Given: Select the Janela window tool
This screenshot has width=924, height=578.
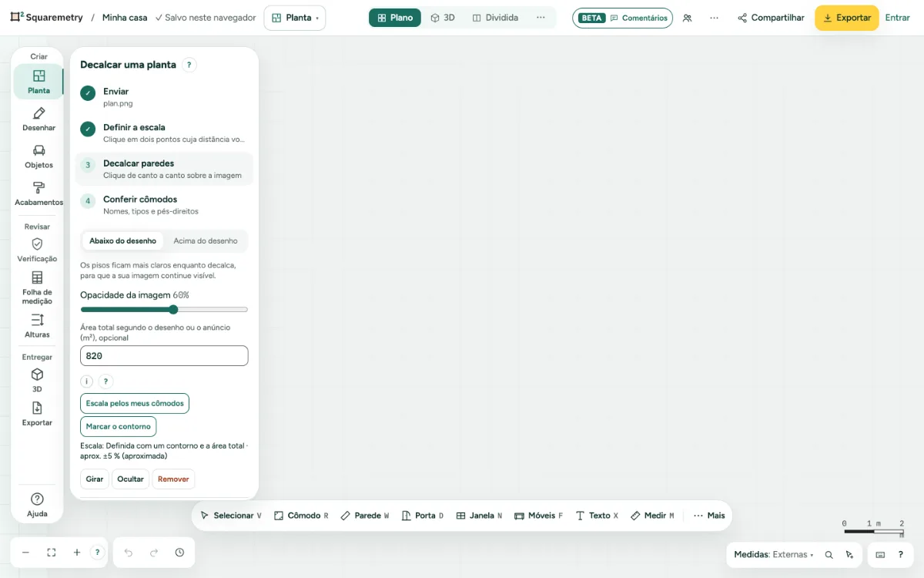Looking at the screenshot, I should [479, 516].
